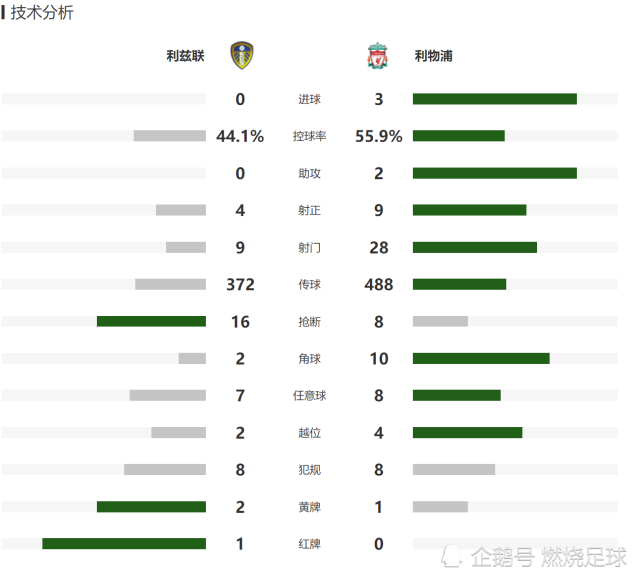Viewport: 641px width, 579px height.
Task: Select the 利兹联 team name
Action: click(185, 56)
